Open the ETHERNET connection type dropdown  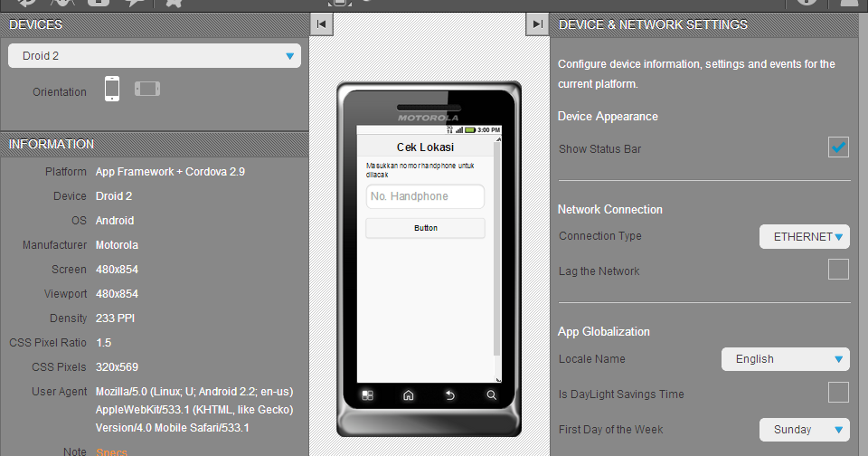click(805, 236)
